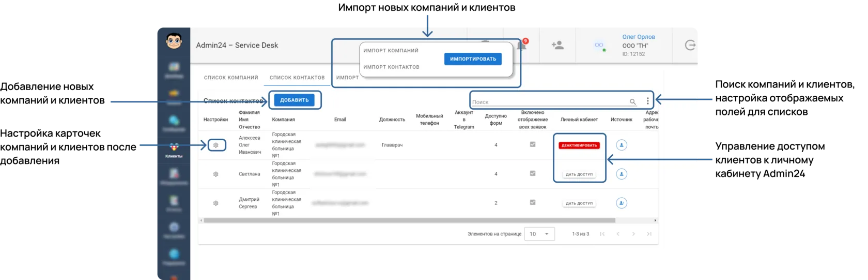Click the name Светлана in the table
Viewport: 868px width, 280px height.
tap(249, 174)
